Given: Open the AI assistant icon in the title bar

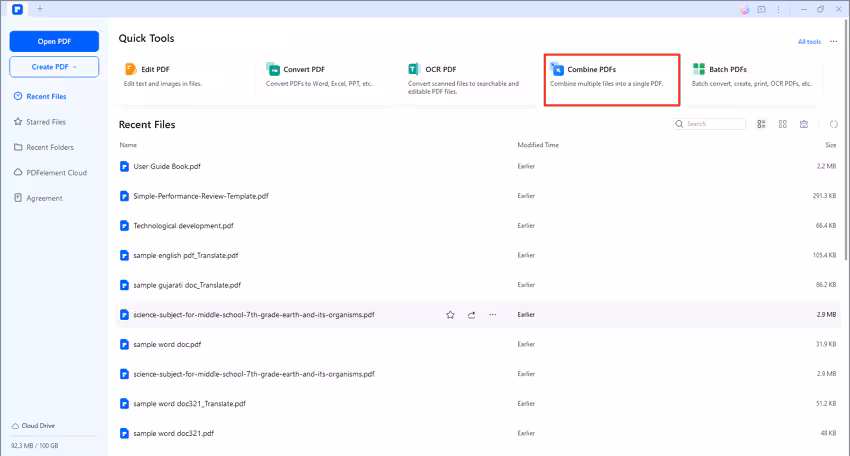Looking at the screenshot, I should click(744, 9).
